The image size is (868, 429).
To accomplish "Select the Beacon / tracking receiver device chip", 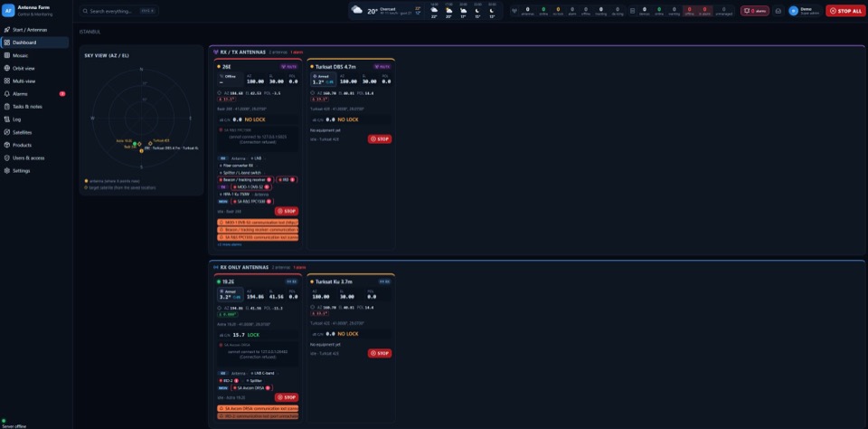I will [245, 179].
